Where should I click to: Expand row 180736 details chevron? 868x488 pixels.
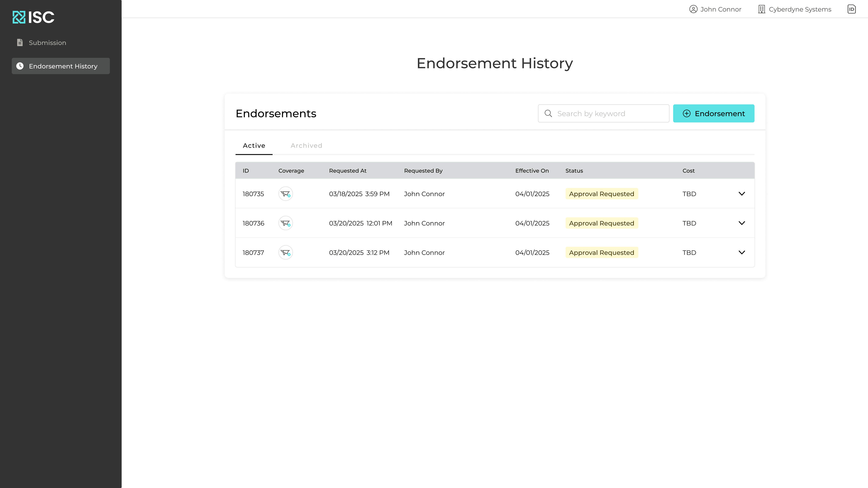(x=742, y=223)
